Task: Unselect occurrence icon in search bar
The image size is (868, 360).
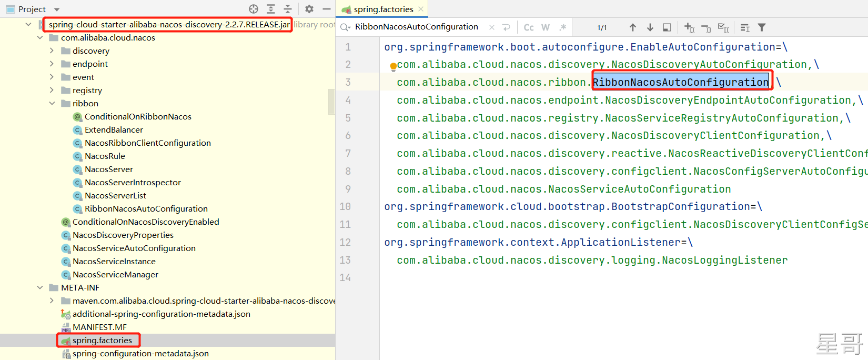Action: coord(706,28)
